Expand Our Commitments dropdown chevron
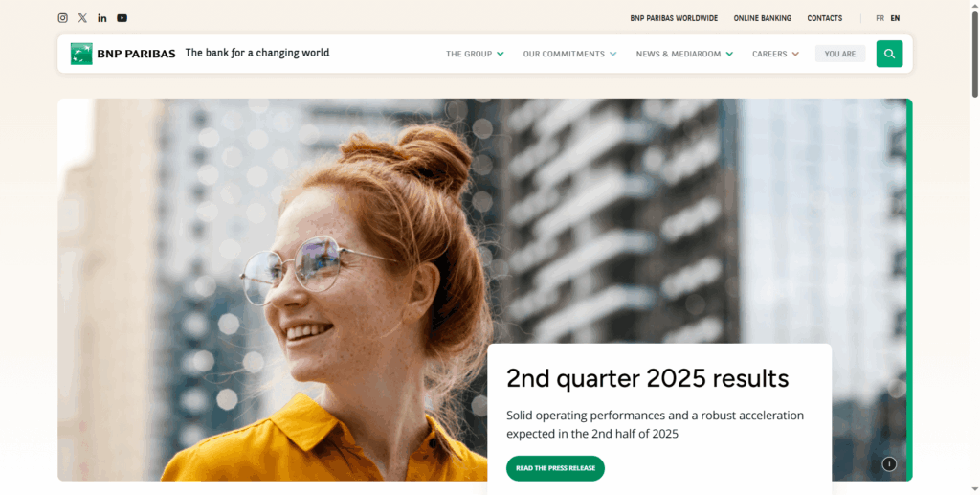 (612, 54)
